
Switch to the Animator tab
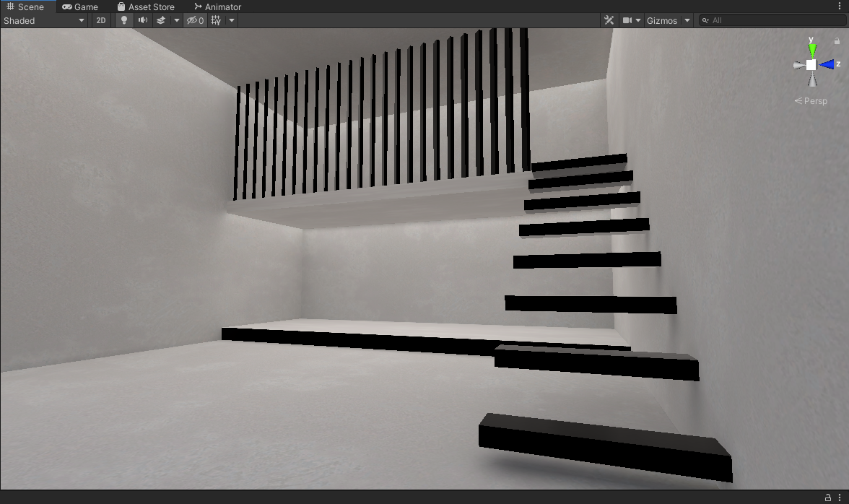tap(217, 6)
